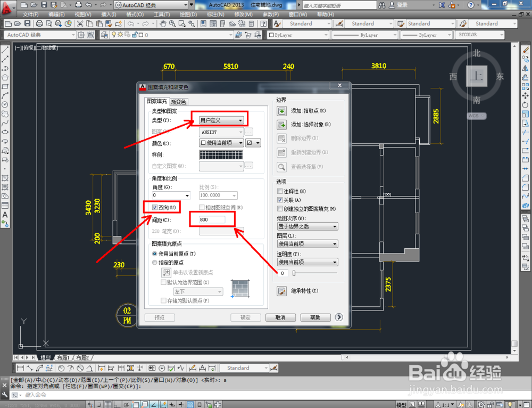Open the 颜色 dropdown showing 使用当前项
This screenshot has height=408, width=532.
[x=221, y=143]
